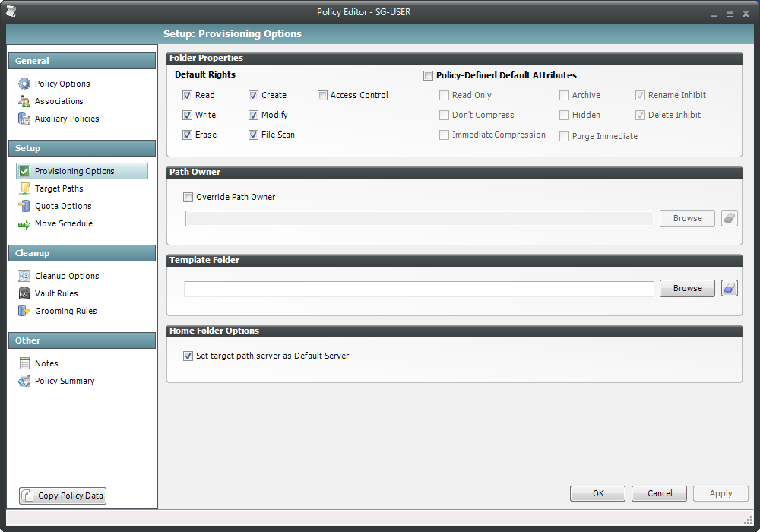Click the Notes notepad icon

[x=24, y=363]
